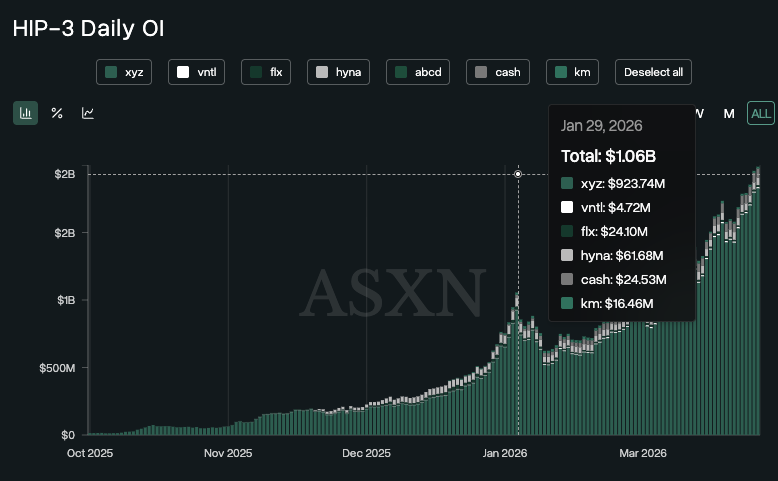
Task: Toggle the vntl series legend chip
Action: pyautogui.click(x=199, y=72)
